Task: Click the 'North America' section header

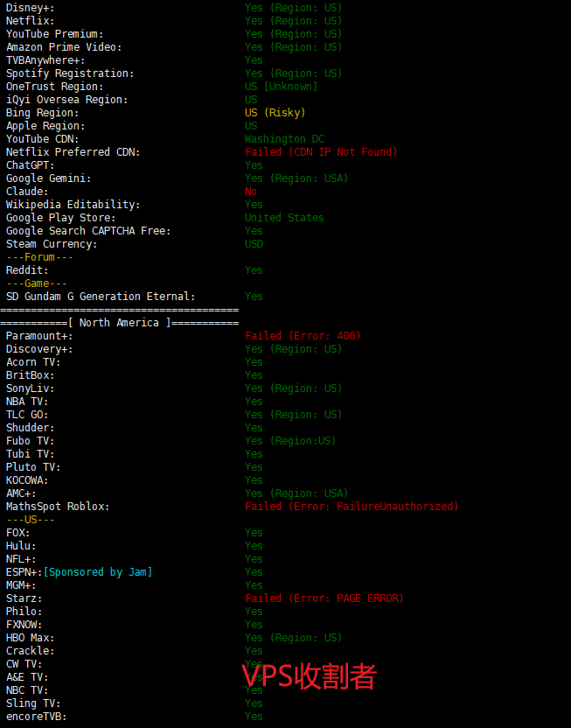Action: coord(119,323)
